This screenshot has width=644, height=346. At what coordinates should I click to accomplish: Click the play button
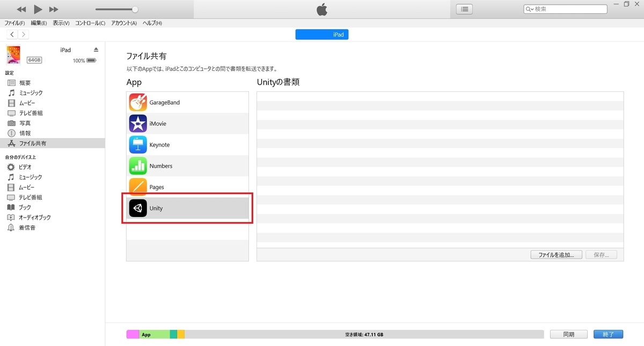pyautogui.click(x=38, y=9)
